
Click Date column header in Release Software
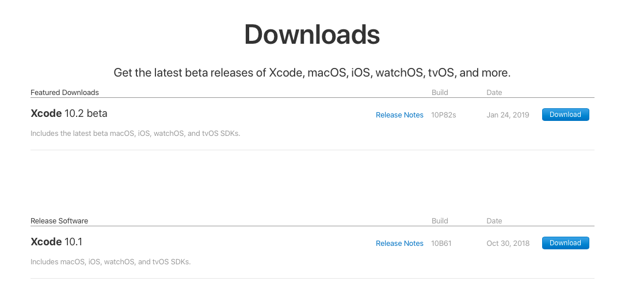click(x=494, y=221)
